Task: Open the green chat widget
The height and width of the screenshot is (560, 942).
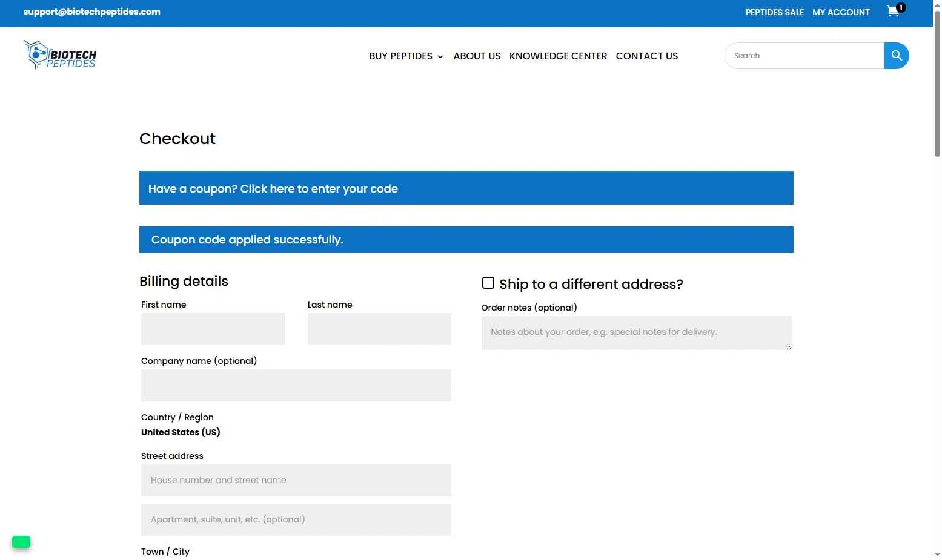Action: pyautogui.click(x=21, y=542)
